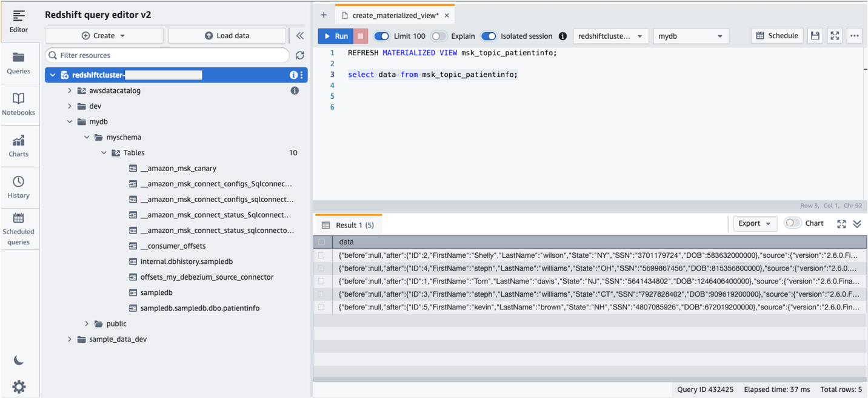Collapse the myschema node

(87, 137)
